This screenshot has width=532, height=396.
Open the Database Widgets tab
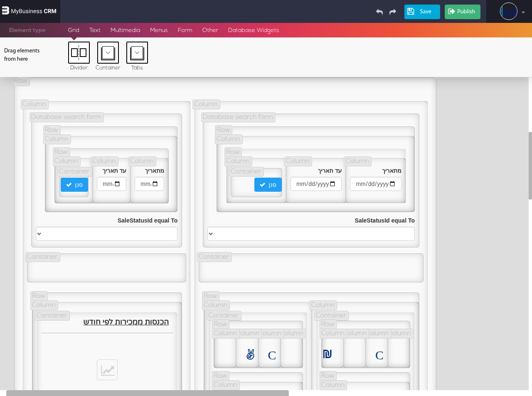tap(254, 30)
